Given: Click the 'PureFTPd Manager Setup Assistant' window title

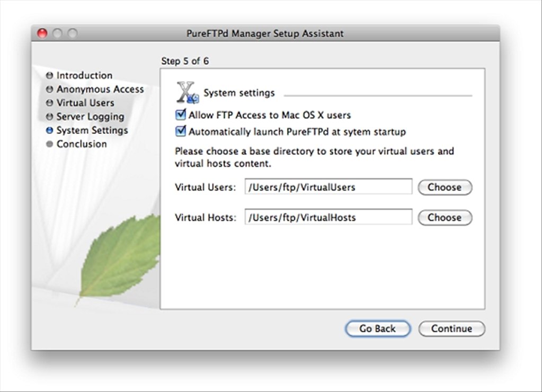Looking at the screenshot, I should [x=265, y=33].
